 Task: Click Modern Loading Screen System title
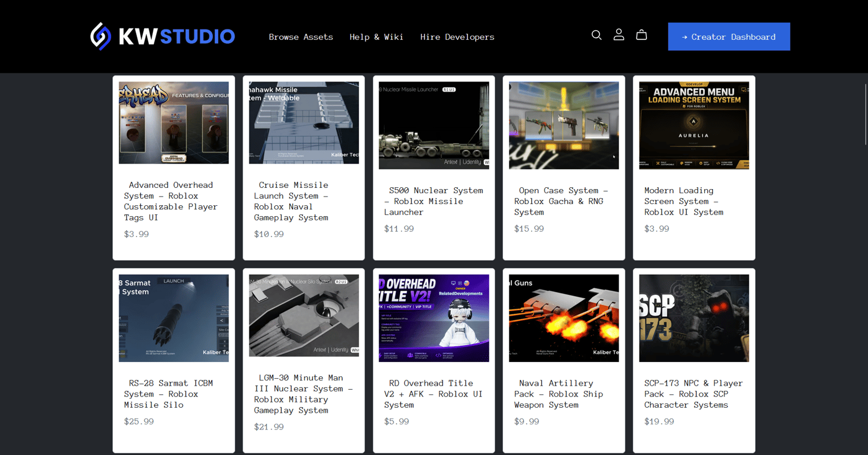click(x=684, y=201)
